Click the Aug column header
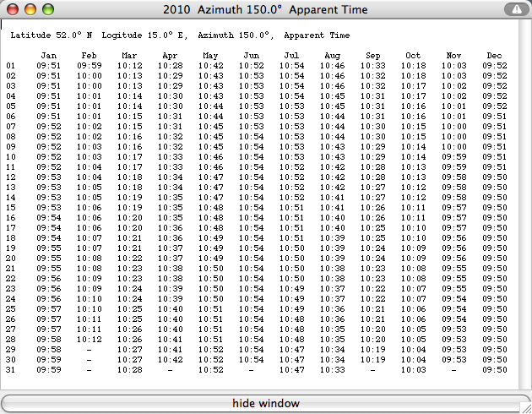The image size is (532, 414). (333, 56)
